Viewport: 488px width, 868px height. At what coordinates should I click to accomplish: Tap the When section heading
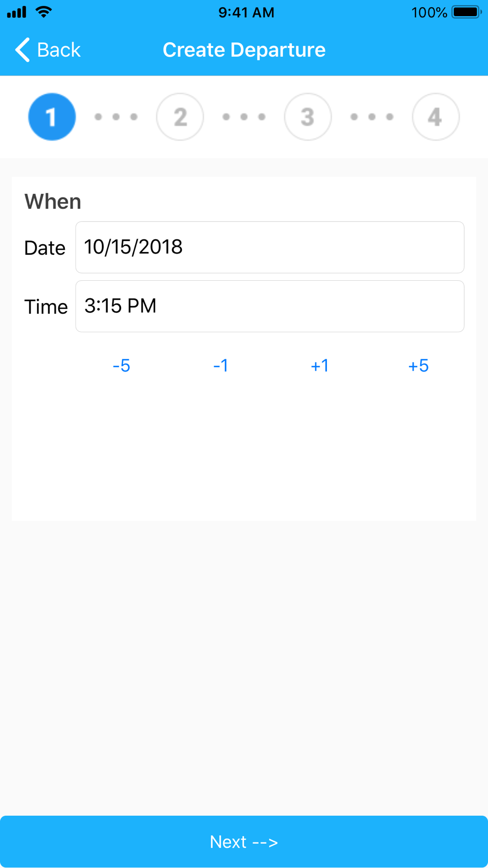point(53,202)
